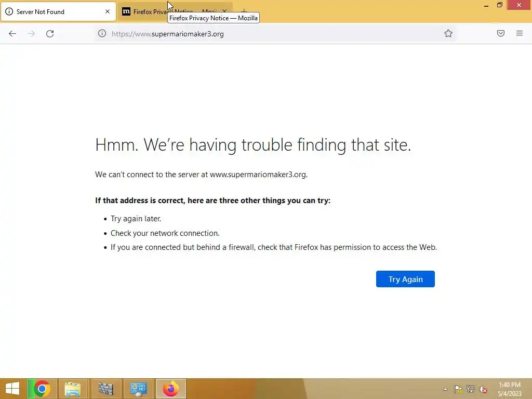Save page to Pocket

click(500, 33)
